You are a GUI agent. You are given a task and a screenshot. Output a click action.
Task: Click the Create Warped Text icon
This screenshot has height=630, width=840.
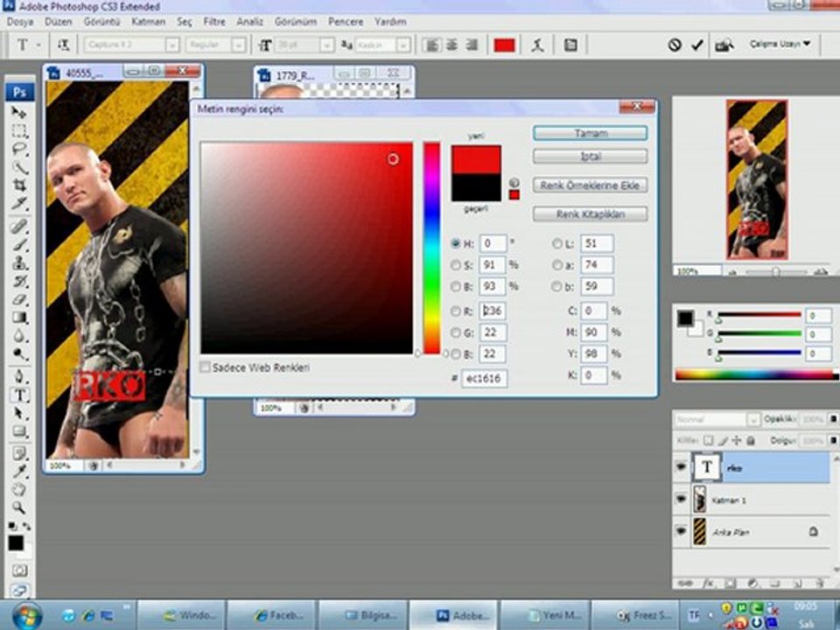(538, 45)
